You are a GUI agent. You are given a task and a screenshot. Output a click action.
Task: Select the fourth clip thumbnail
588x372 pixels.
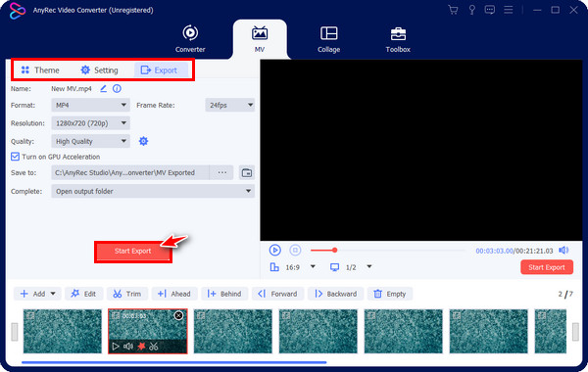[x=318, y=331]
